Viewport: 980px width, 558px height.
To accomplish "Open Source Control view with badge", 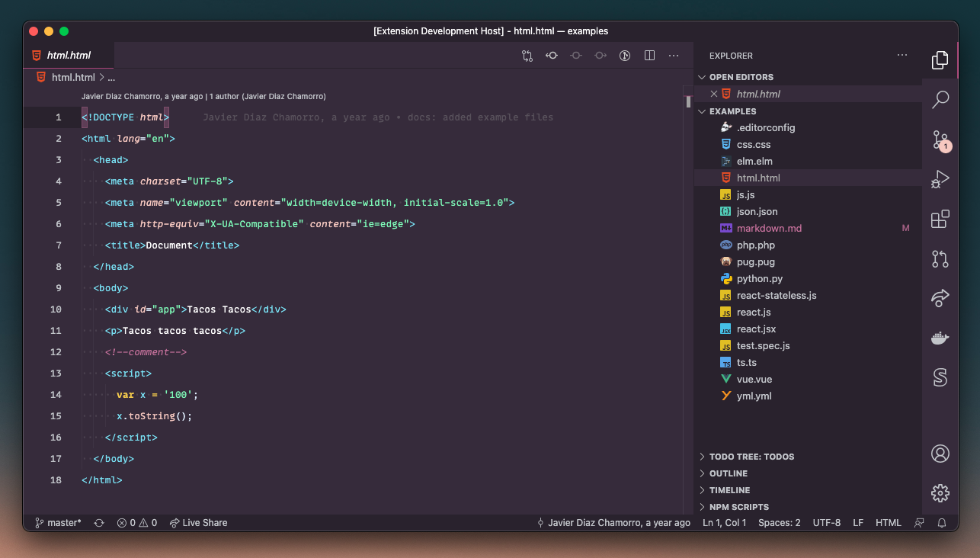I will (x=940, y=140).
